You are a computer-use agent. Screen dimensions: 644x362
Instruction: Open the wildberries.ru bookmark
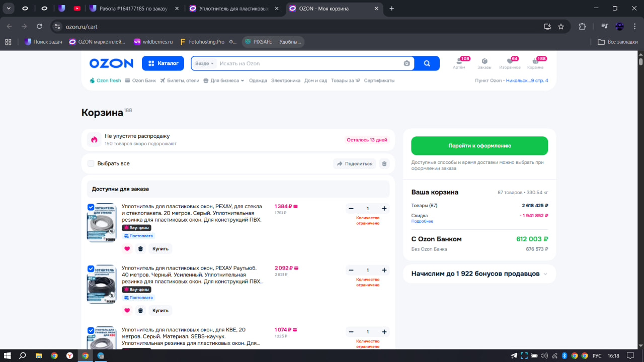pos(153,42)
